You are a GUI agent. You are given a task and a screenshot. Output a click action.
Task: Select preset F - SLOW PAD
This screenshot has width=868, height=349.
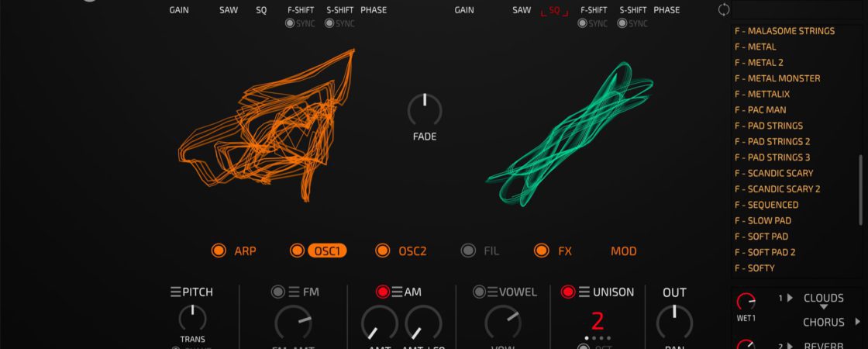763,220
